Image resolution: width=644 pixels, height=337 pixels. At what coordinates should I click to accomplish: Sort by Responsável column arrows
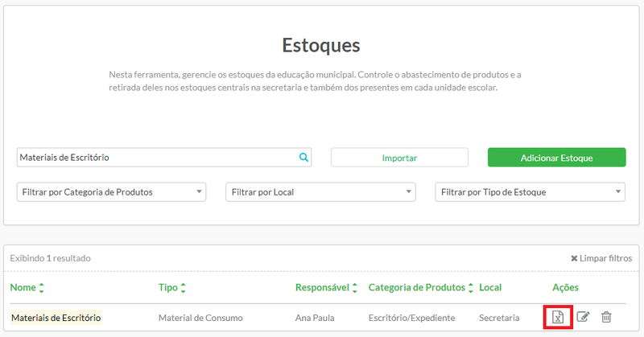tap(357, 288)
